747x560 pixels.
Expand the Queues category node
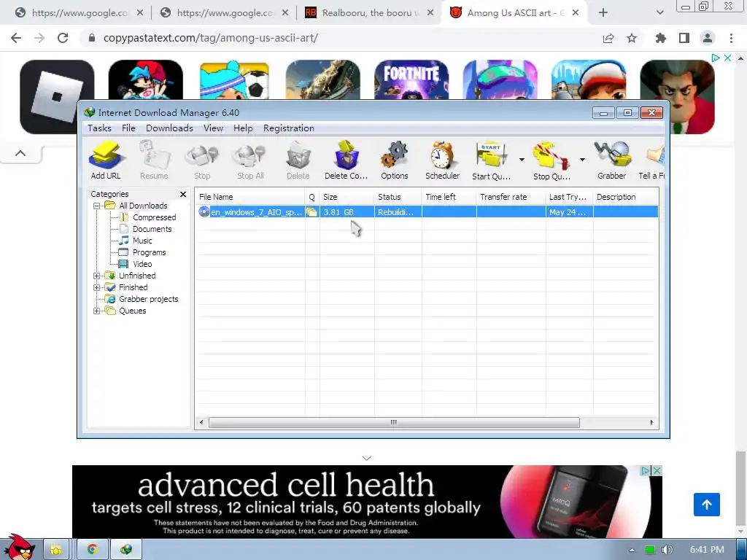[x=97, y=311]
